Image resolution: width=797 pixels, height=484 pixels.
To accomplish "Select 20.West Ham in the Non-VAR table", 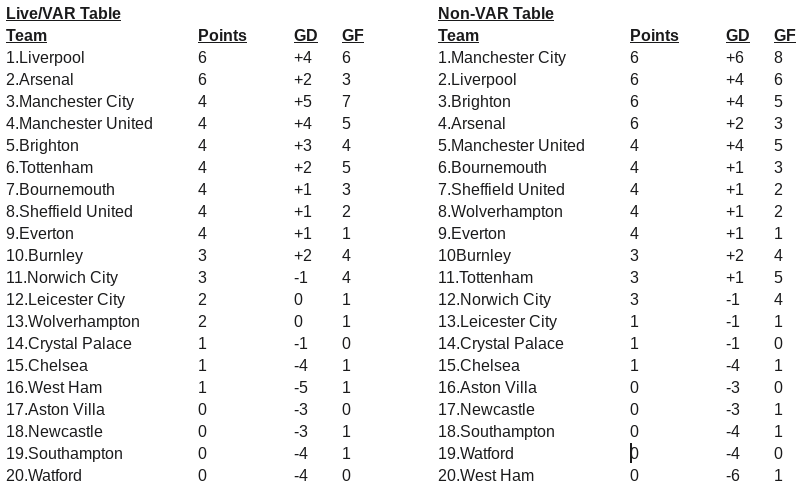I will tap(485, 476).
